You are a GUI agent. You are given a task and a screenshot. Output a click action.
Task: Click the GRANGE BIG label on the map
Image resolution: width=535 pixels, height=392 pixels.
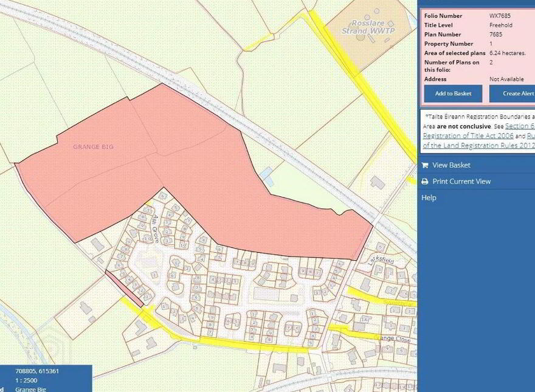[94, 146]
